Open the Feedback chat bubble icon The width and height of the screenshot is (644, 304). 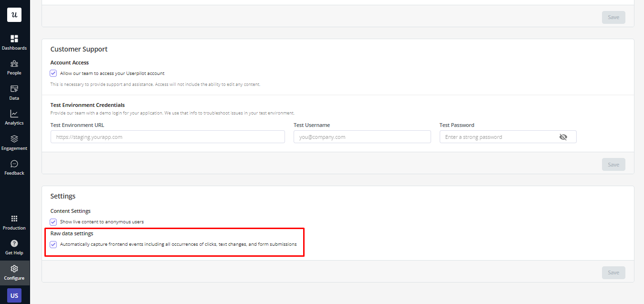click(x=14, y=164)
